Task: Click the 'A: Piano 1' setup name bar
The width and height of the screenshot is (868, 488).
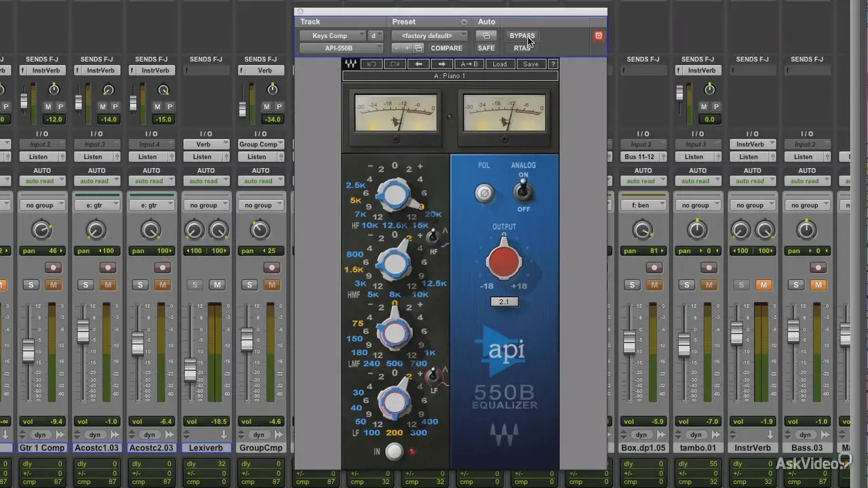Action: pyautogui.click(x=450, y=76)
